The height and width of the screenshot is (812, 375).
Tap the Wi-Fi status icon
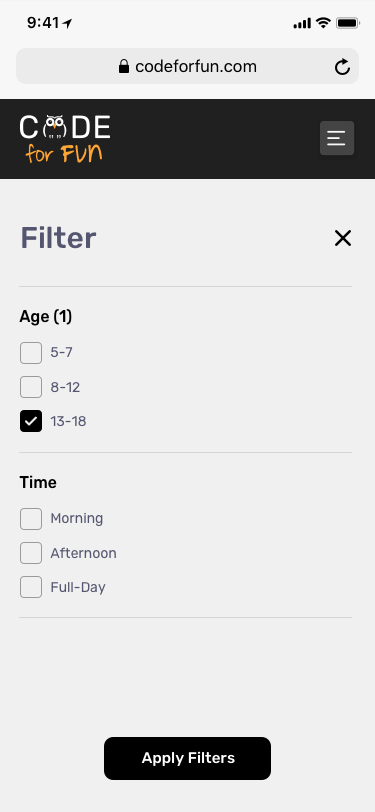[x=324, y=23]
